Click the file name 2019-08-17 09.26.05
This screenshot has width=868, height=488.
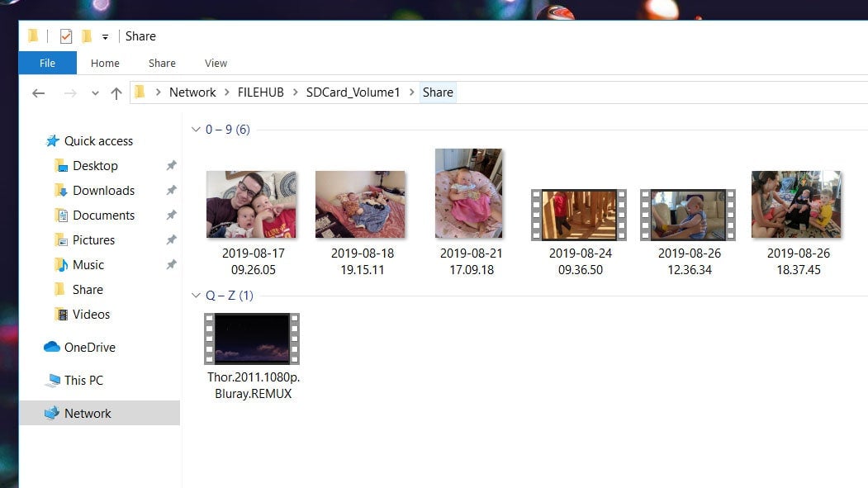click(254, 262)
